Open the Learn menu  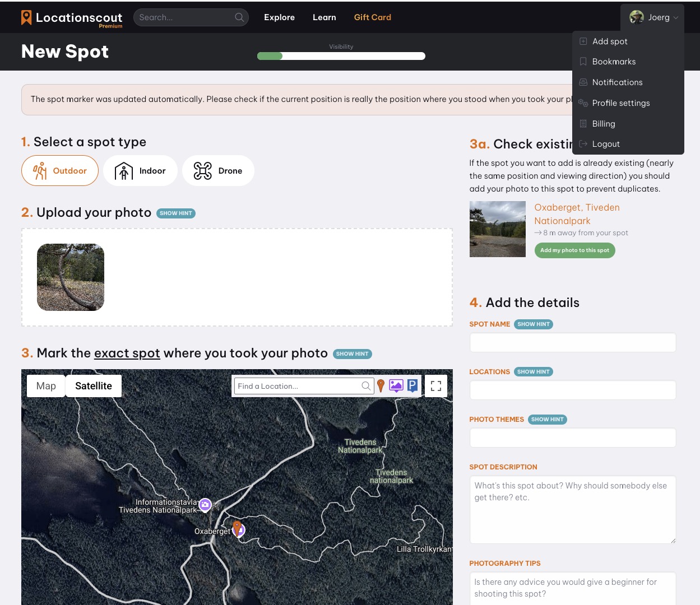[324, 17]
